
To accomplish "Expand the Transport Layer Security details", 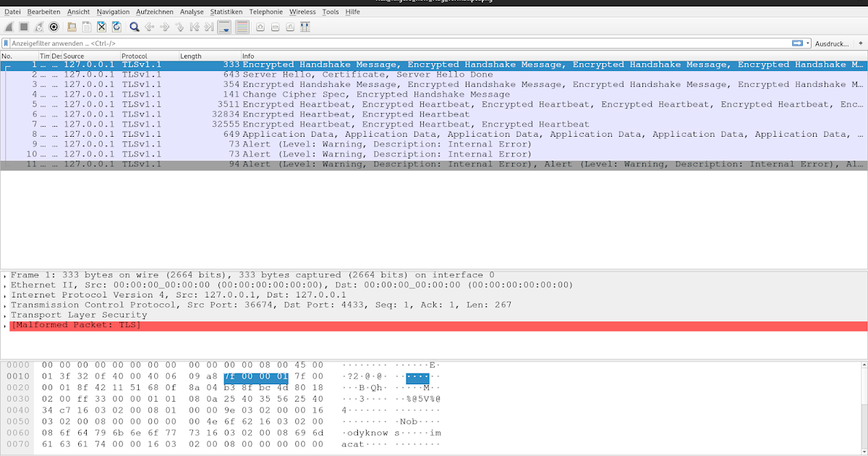I will point(6,314).
